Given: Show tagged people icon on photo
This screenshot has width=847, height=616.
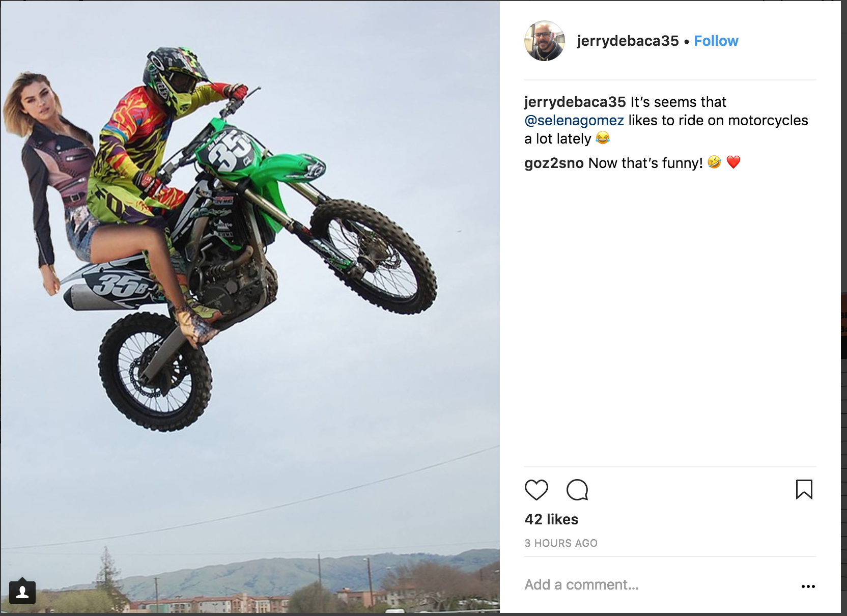Looking at the screenshot, I should pyautogui.click(x=22, y=592).
